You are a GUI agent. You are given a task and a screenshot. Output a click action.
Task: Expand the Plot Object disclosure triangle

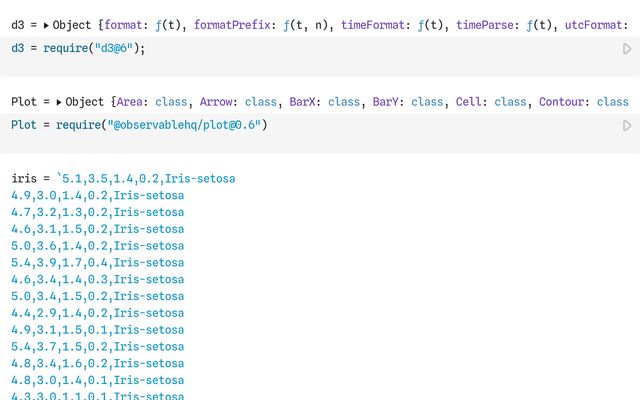click(58, 102)
